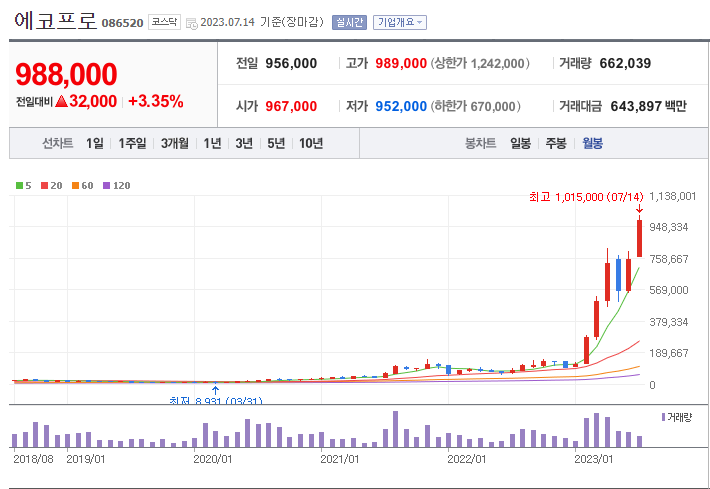Click the purple 120-period moving average swatch
The height and width of the screenshot is (489, 710).
[x=107, y=186]
